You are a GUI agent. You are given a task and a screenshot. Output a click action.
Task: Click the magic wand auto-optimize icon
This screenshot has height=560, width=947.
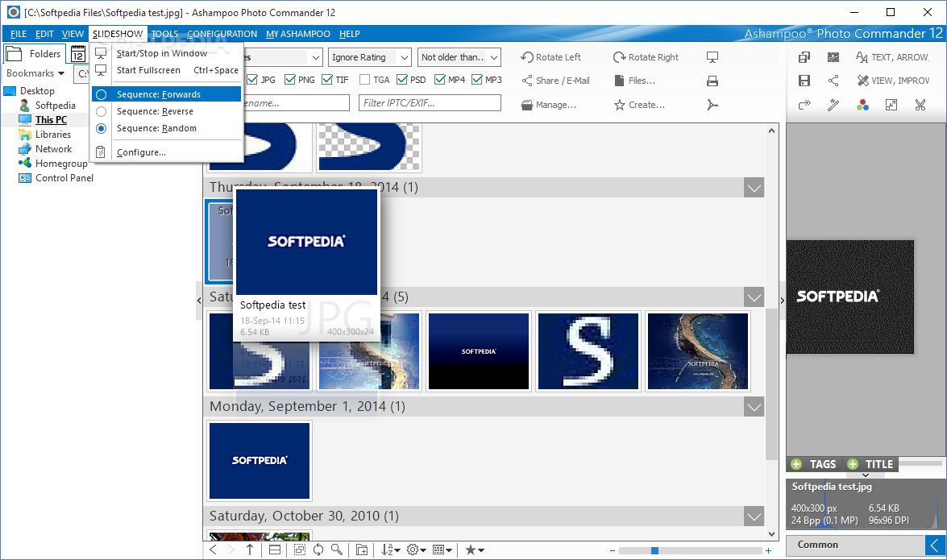(833, 105)
